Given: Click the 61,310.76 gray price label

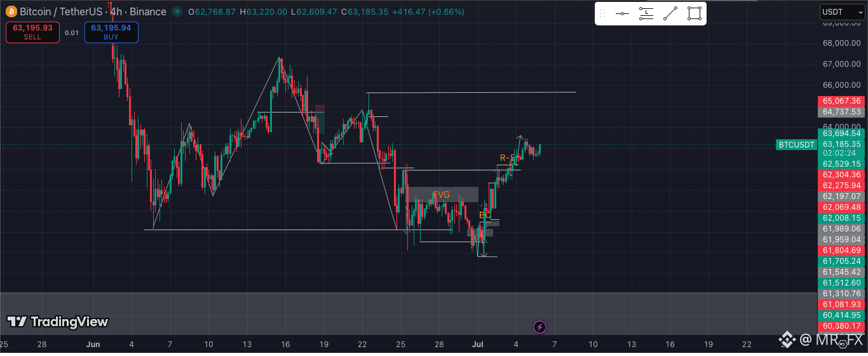Looking at the screenshot, I should tap(841, 294).
